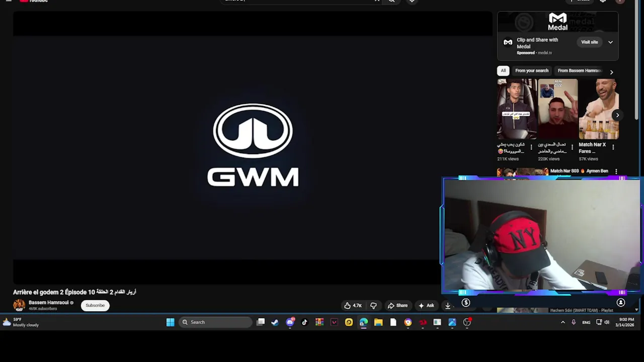The image size is (644, 362).
Task: Open Bassem Hamraoui channel avatar
Action: (19, 305)
